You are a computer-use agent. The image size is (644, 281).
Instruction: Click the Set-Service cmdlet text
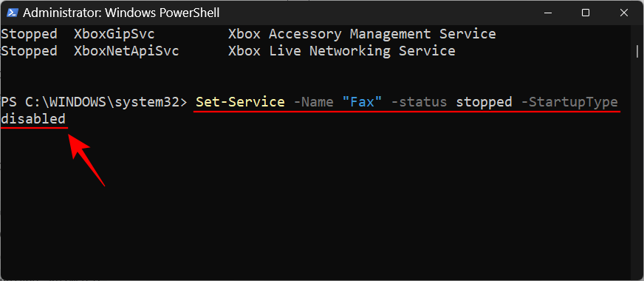(240, 102)
